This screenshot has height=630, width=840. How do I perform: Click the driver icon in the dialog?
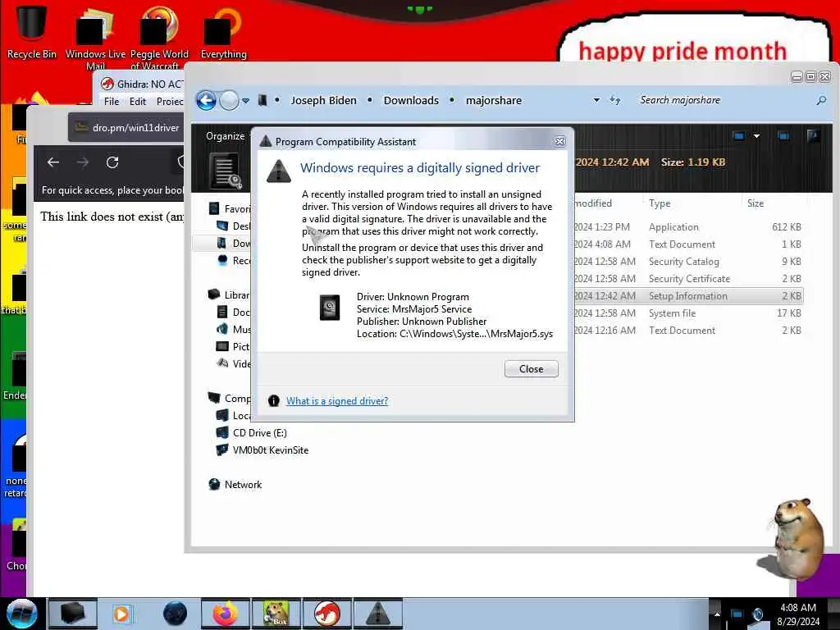coord(330,308)
